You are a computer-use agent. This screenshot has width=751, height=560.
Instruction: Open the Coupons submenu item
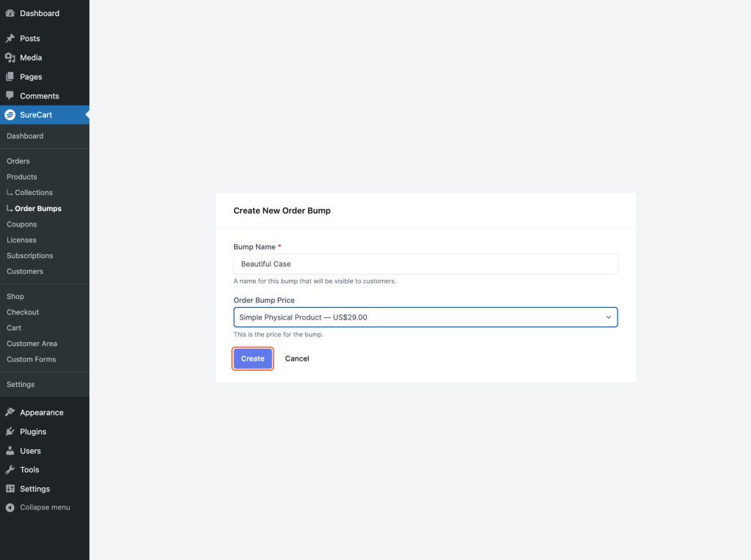tap(21, 224)
